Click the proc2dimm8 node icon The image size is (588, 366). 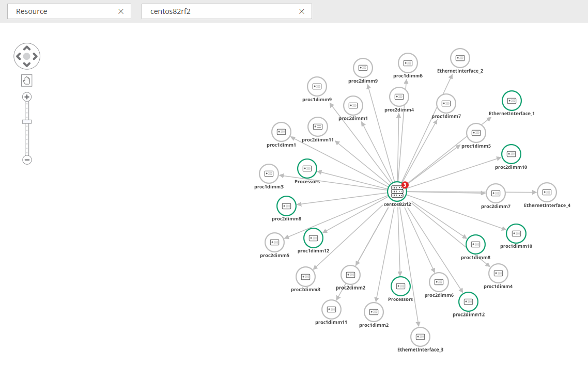coord(286,205)
